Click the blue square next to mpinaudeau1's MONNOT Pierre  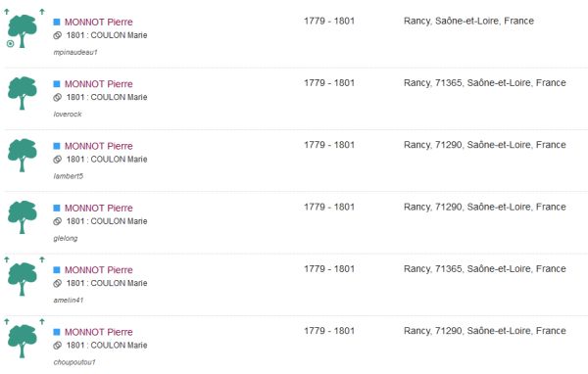[x=57, y=22]
